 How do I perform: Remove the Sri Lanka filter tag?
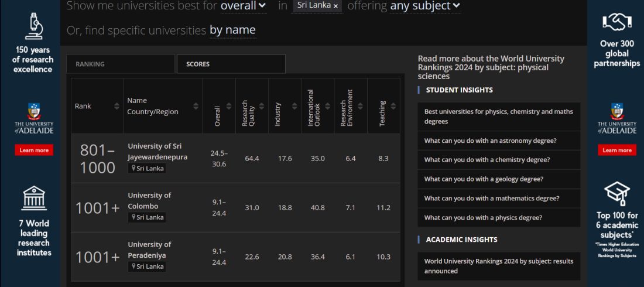[335, 6]
